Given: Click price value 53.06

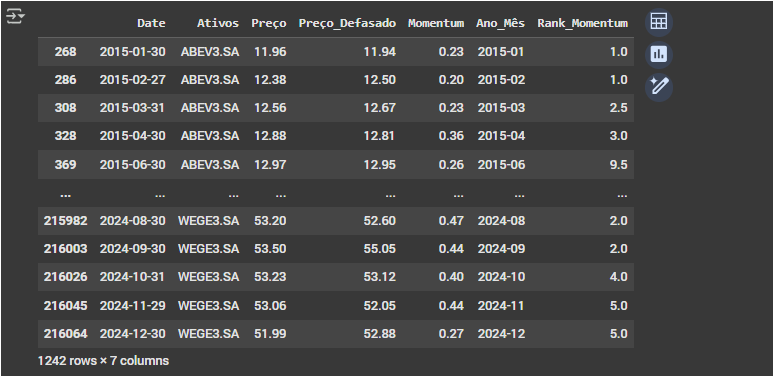Looking at the screenshot, I should coord(270,306).
